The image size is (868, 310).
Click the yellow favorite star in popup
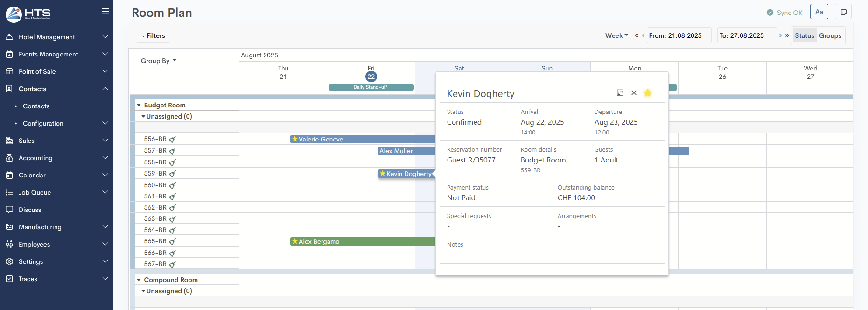(647, 93)
